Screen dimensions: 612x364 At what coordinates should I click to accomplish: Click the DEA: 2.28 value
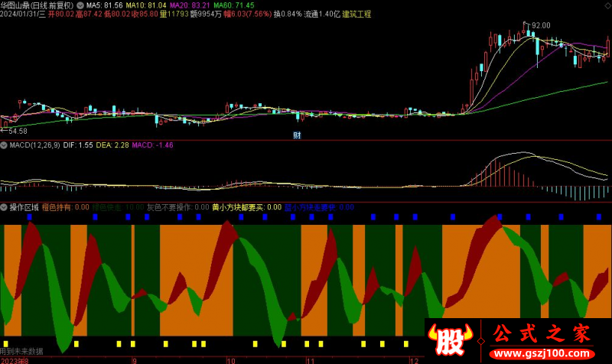112,145
